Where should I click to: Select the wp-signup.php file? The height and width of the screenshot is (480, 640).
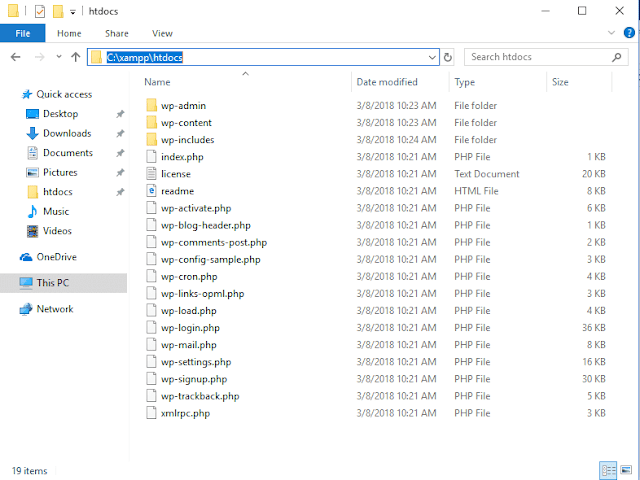point(194,380)
